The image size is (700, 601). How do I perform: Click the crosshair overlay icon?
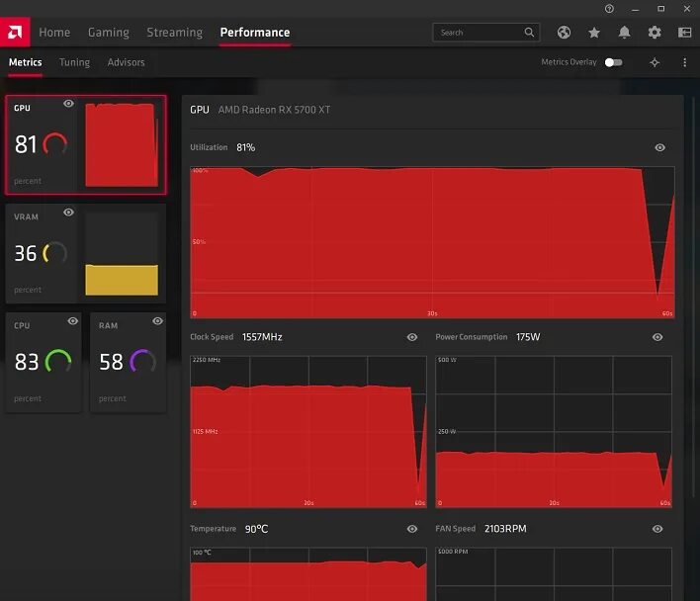pyautogui.click(x=655, y=62)
